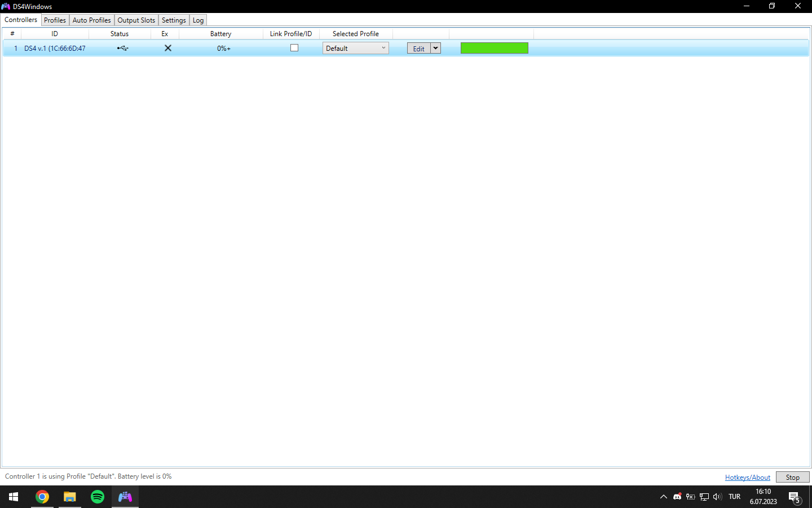Open Spotify from the taskbar
Viewport: 812px width, 508px height.
pyautogui.click(x=98, y=497)
